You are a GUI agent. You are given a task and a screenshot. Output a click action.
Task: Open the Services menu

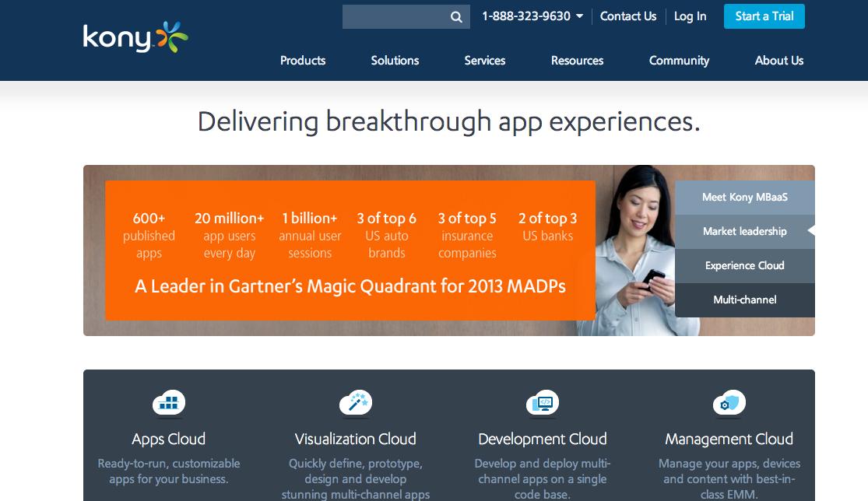coord(485,60)
